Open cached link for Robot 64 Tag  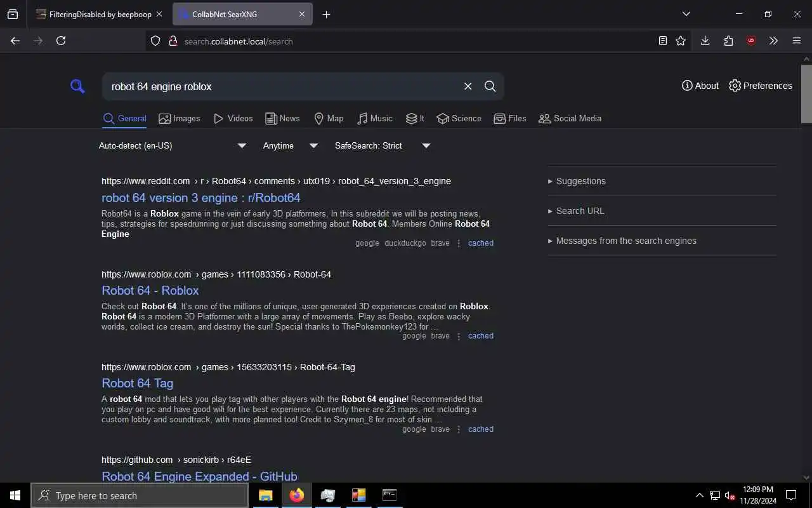[481, 429]
